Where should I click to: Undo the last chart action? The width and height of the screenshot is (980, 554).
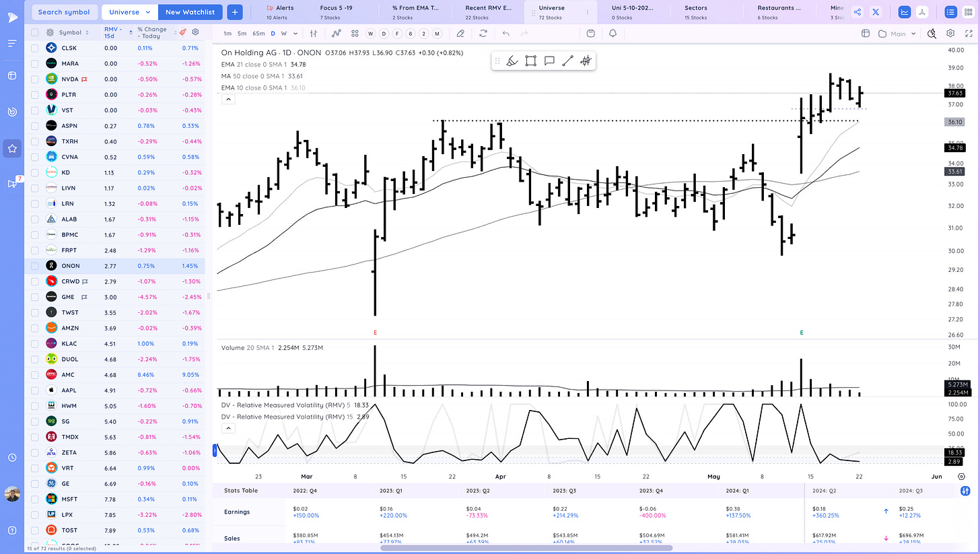(505, 34)
